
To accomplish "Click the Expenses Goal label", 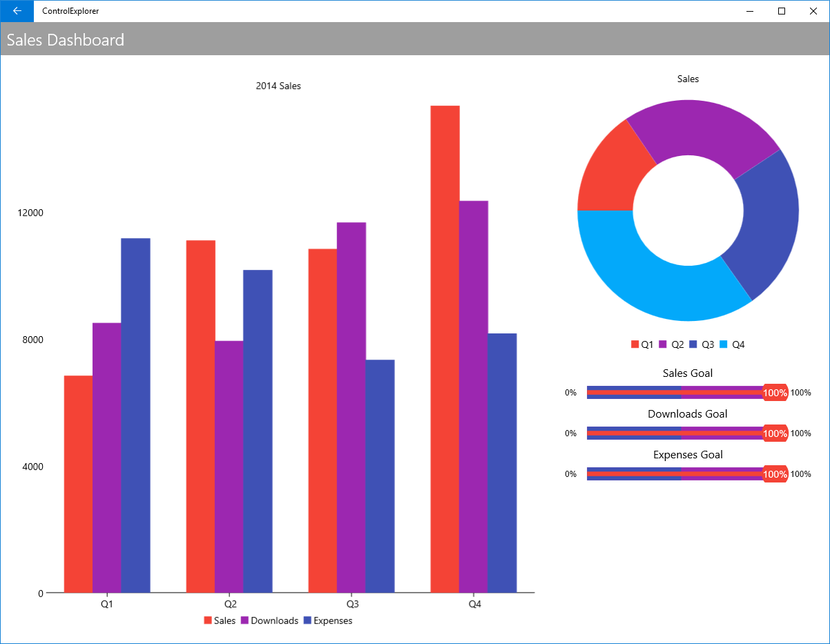I will coord(688,455).
